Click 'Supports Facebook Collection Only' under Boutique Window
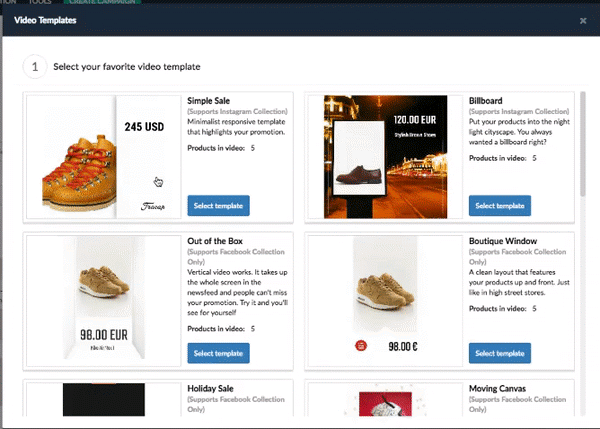This screenshot has height=429, width=600. click(x=517, y=257)
